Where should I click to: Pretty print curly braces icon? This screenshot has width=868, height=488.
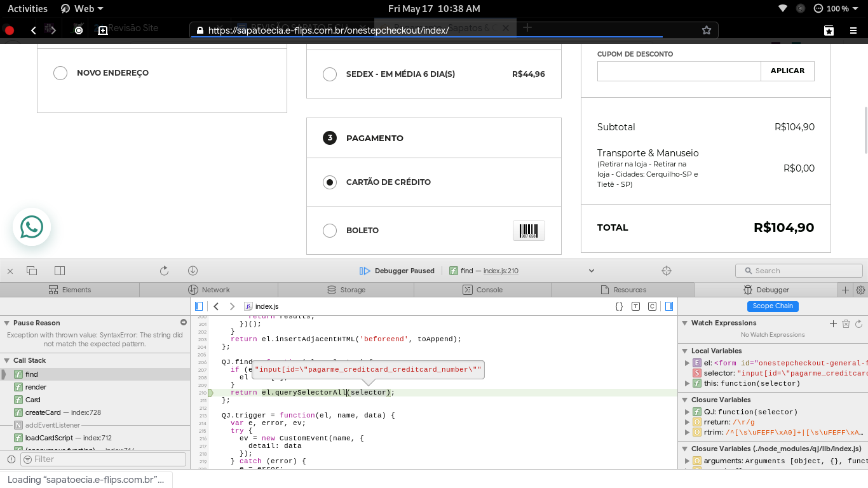point(619,306)
